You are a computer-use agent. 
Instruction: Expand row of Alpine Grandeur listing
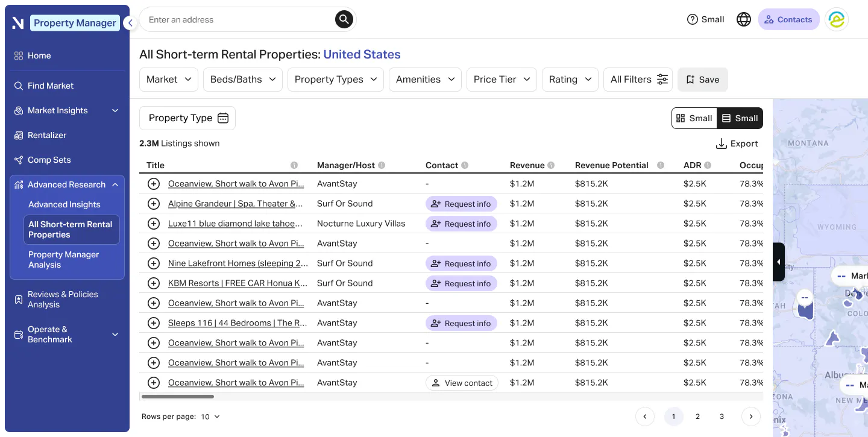[154, 204]
